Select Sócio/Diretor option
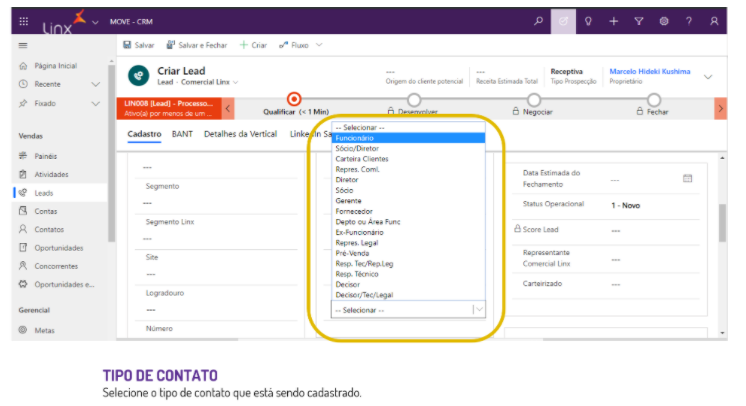The image size is (746, 406). pos(408,149)
